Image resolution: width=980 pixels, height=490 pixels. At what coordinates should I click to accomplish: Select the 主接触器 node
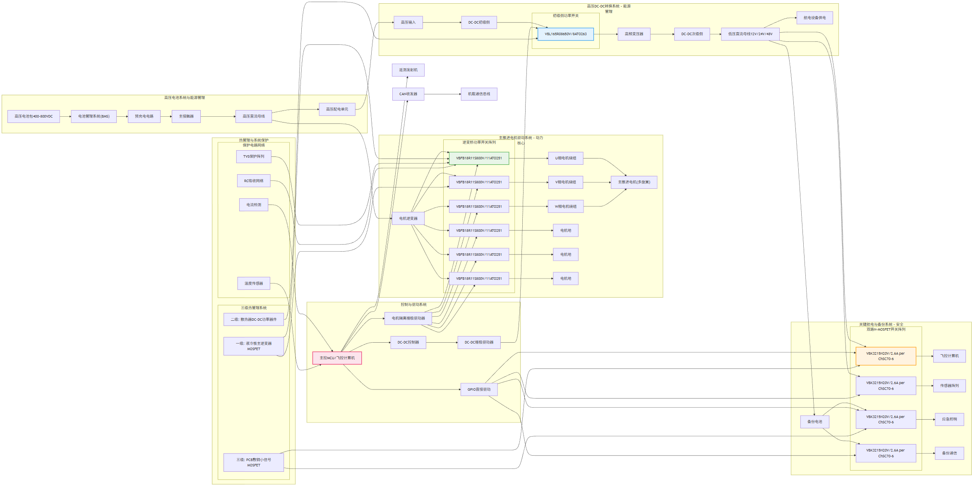(186, 116)
